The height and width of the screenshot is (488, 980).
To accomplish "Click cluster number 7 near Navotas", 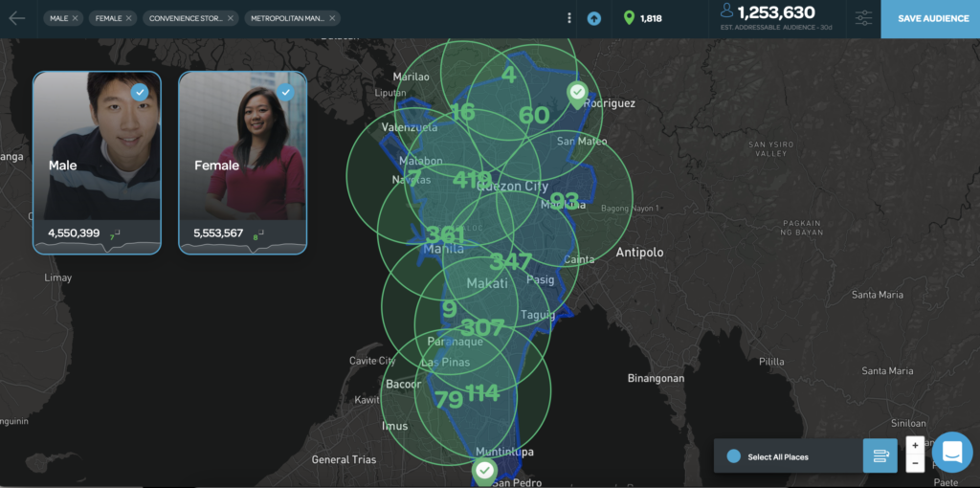I will tap(413, 177).
